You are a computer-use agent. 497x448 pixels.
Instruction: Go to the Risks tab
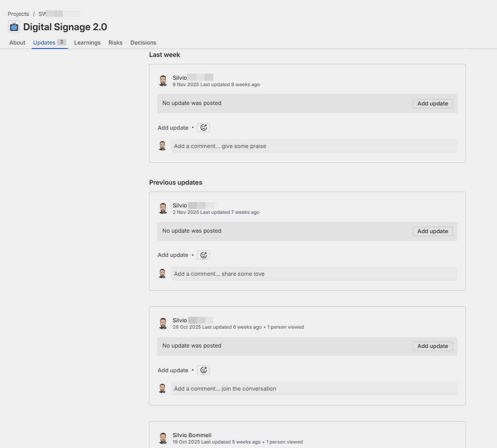point(115,43)
